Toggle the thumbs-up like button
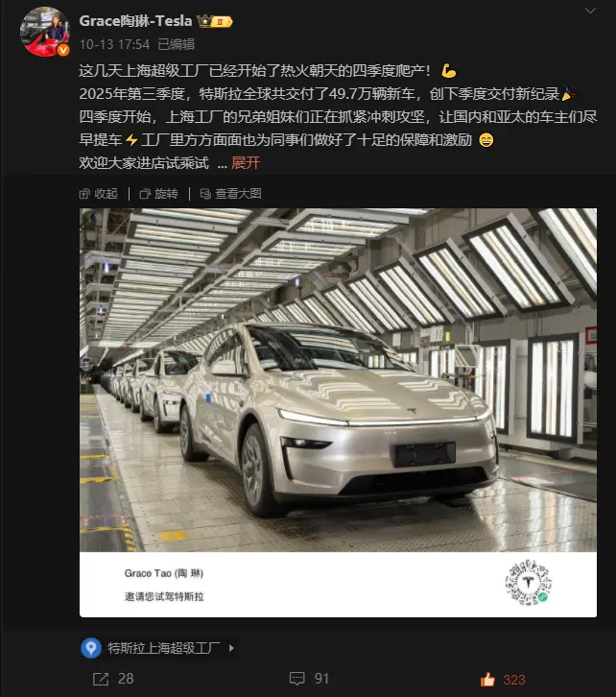The height and width of the screenshot is (697, 616). 487,680
